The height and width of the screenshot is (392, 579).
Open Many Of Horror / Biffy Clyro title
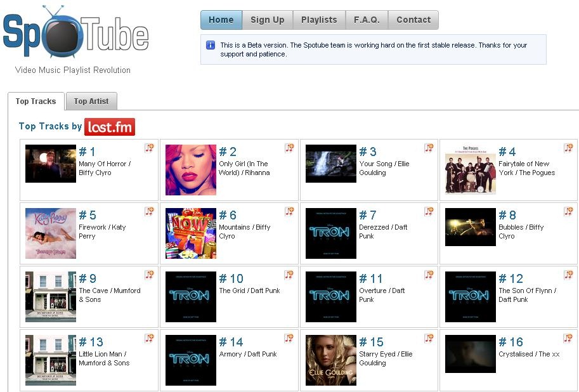(x=105, y=168)
